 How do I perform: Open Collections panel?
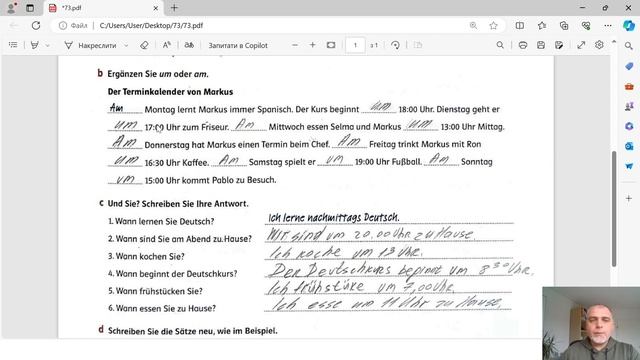click(x=564, y=25)
